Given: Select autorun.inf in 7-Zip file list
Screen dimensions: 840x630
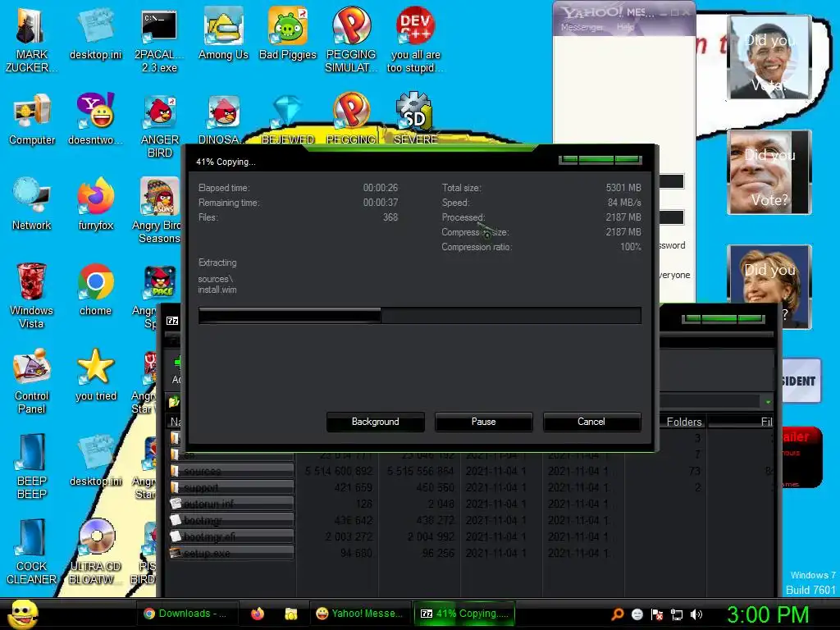Looking at the screenshot, I should click(231, 504).
